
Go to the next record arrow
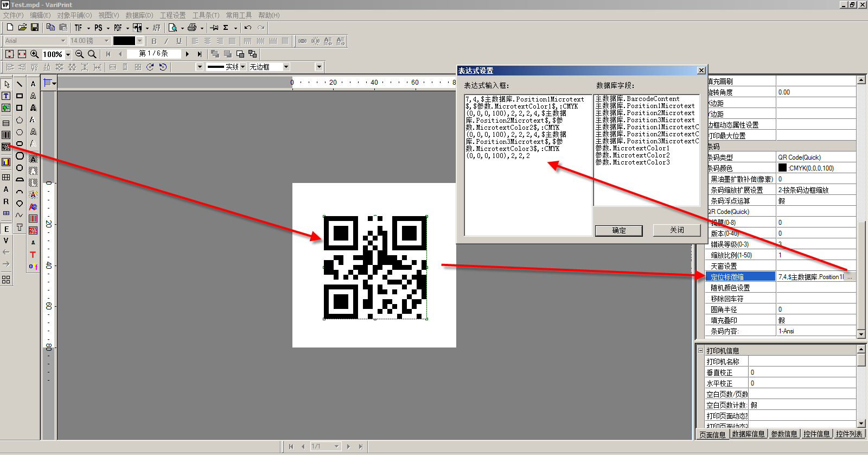coord(187,54)
